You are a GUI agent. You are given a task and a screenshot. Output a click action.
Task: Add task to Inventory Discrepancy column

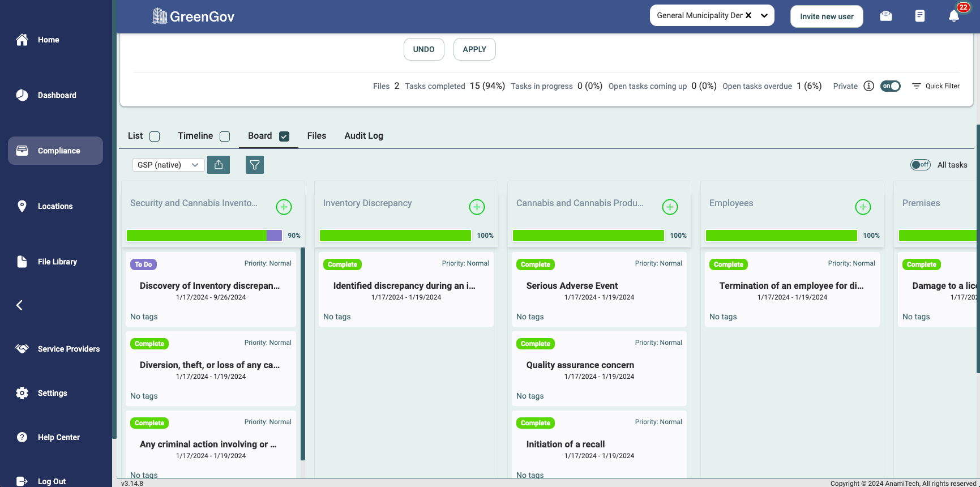click(477, 207)
